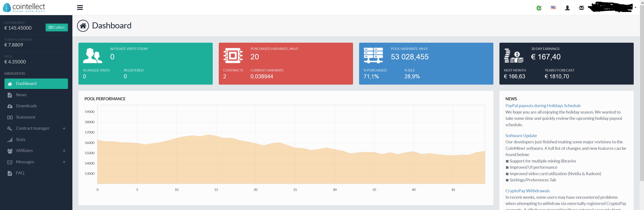
Task: Click the user profile icon
Action: tap(567, 8)
